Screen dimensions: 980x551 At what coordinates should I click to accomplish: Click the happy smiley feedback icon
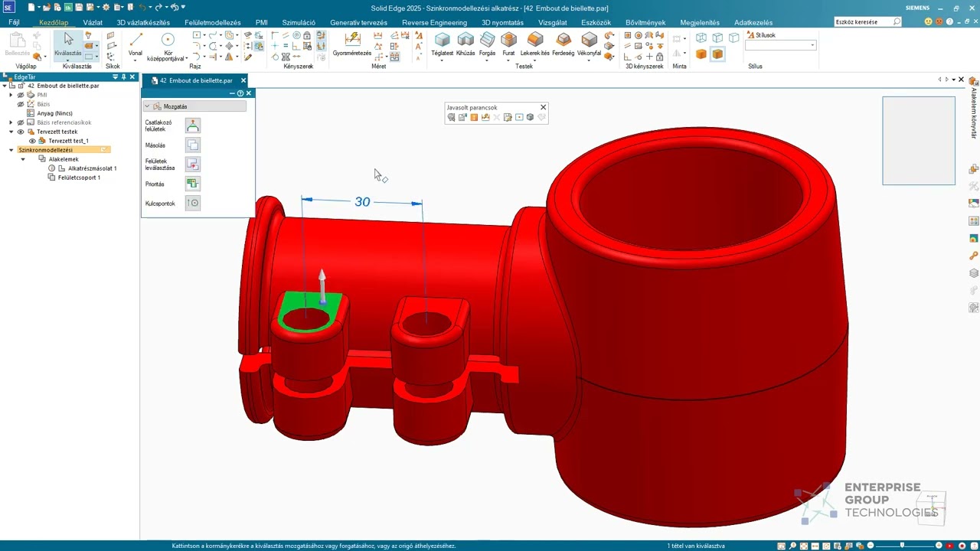[x=929, y=22]
